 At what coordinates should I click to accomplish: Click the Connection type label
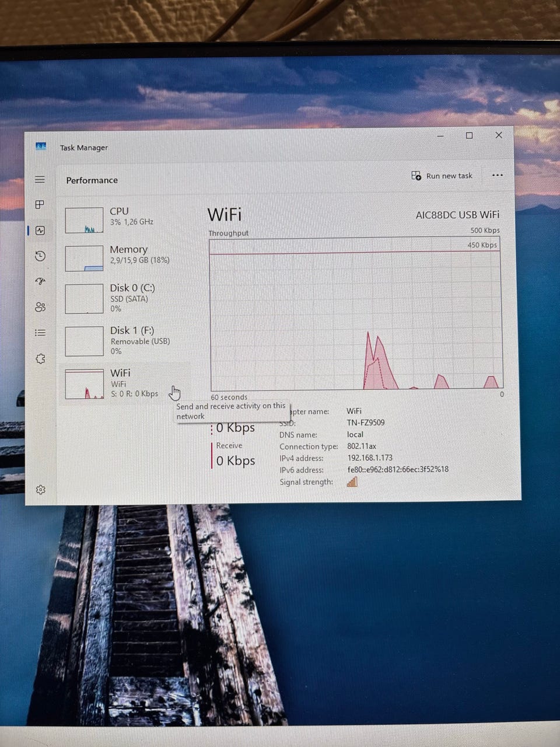[309, 447]
